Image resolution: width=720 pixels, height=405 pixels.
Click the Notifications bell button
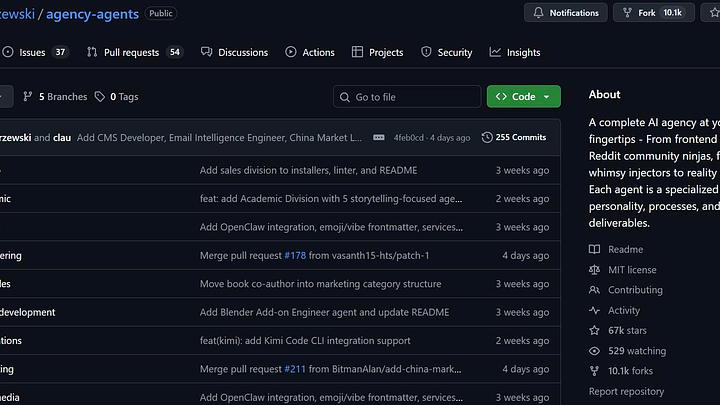point(566,13)
